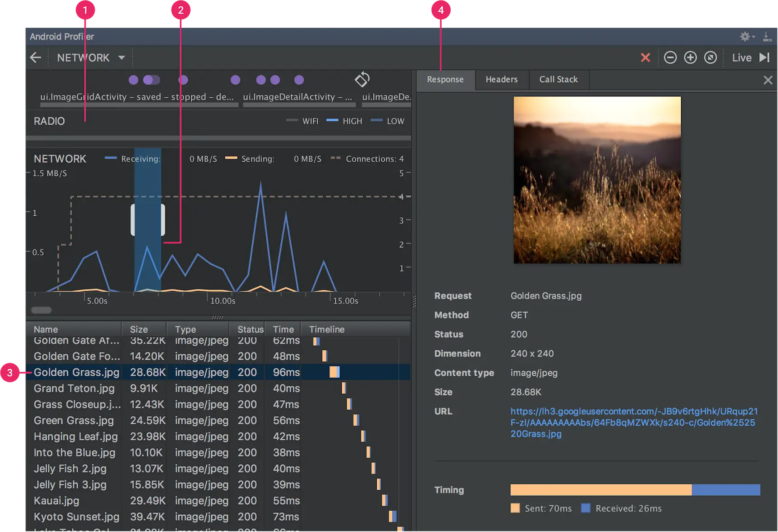The image size is (778, 532).
Task: Select the Response tab
Action: pyautogui.click(x=445, y=80)
